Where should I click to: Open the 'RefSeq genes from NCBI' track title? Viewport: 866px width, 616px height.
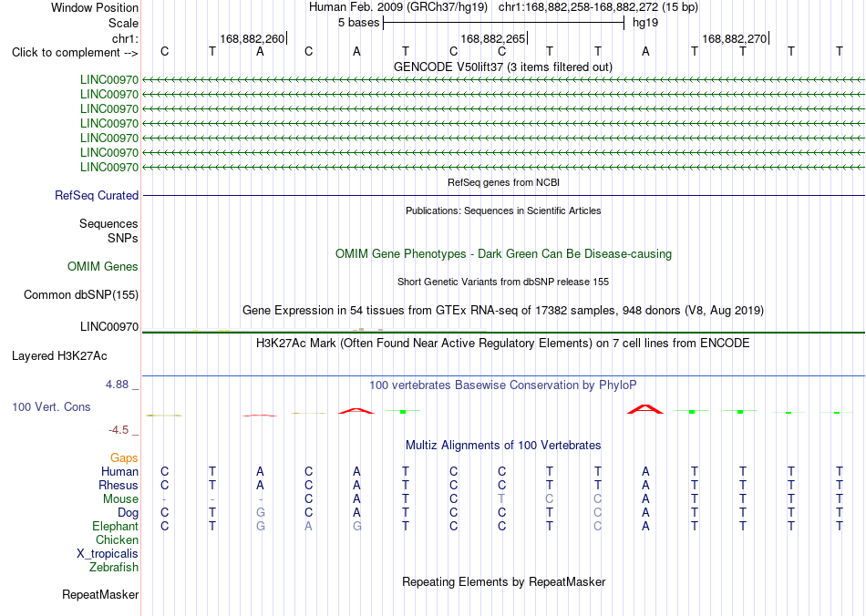click(x=504, y=182)
